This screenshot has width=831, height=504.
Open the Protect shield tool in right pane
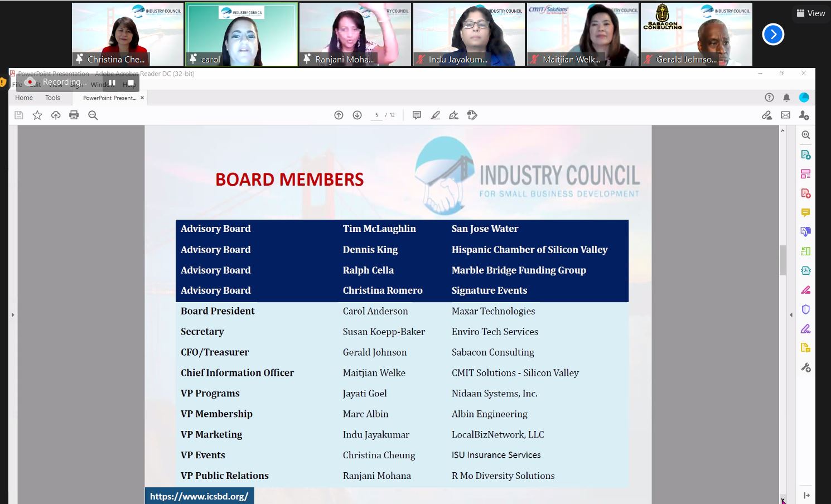click(806, 309)
